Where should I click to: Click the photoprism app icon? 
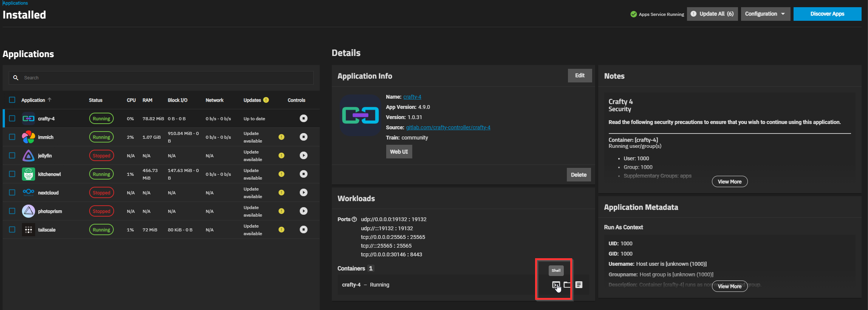pyautogui.click(x=28, y=211)
